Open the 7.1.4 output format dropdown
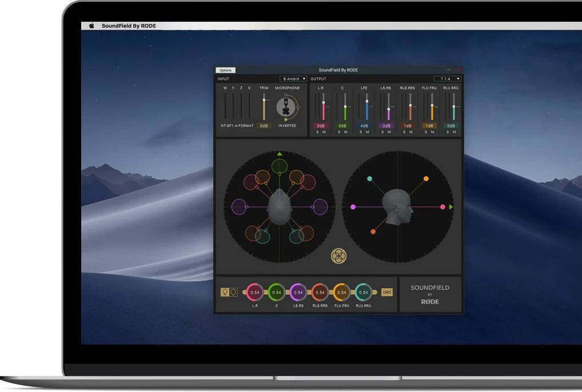Viewport: 582px width, 392px height. [x=447, y=79]
